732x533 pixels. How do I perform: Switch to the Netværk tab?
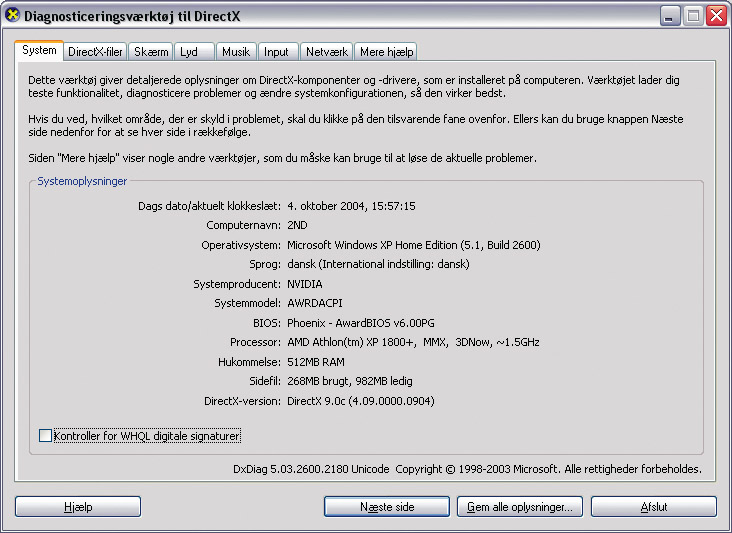pyautogui.click(x=327, y=52)
